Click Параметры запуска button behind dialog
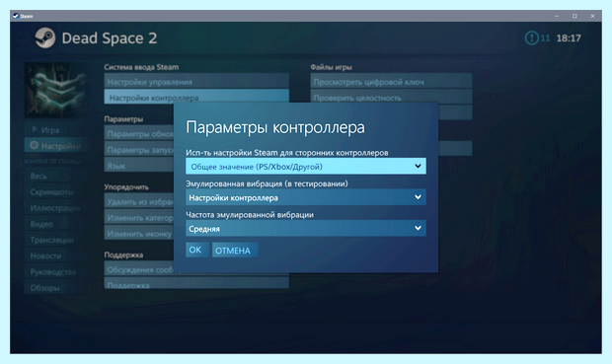Image resolution: width=612 pixels, height=364 pixels. (139, 150)
